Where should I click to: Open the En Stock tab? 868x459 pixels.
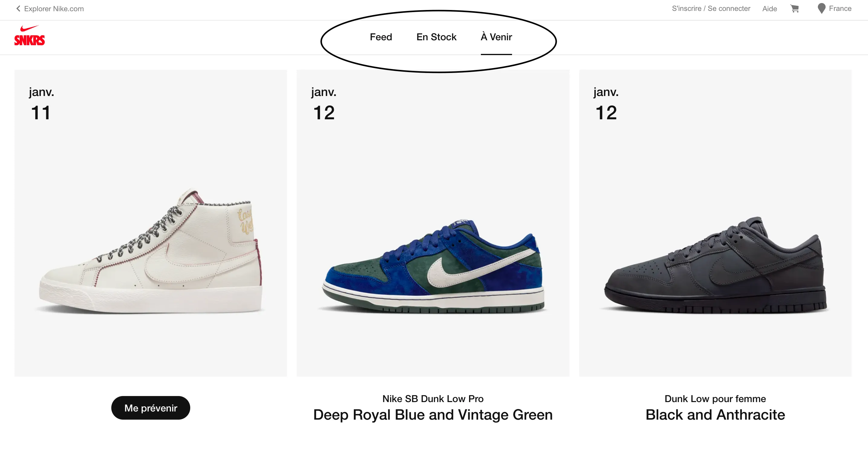(436, 37)
